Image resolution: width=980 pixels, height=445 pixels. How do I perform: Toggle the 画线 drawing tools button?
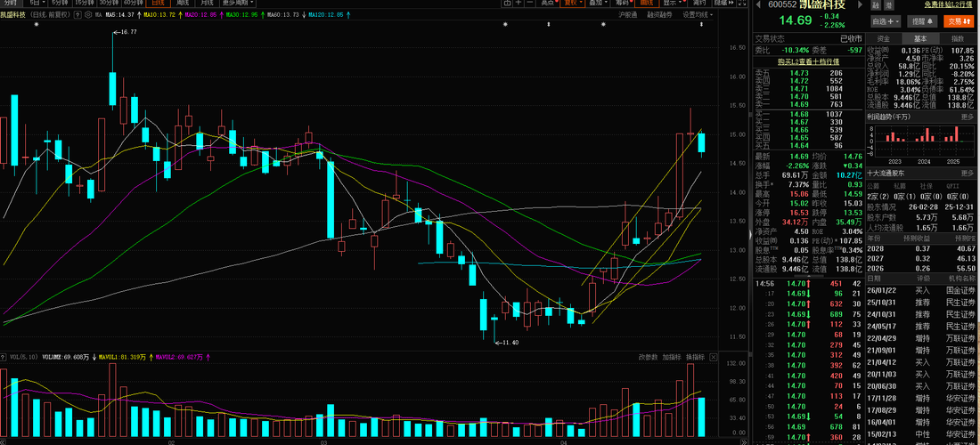(x=647, y=4)
